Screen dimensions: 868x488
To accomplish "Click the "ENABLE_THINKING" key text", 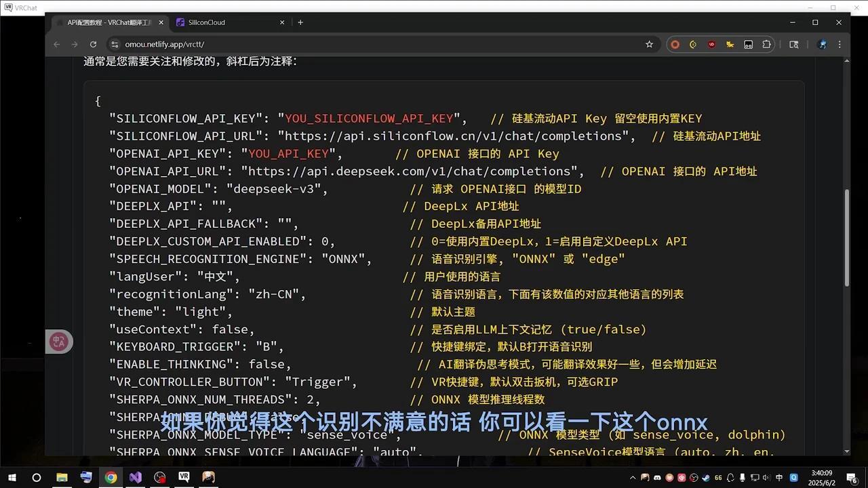I will pyautogui.click(x=171, y=365).
